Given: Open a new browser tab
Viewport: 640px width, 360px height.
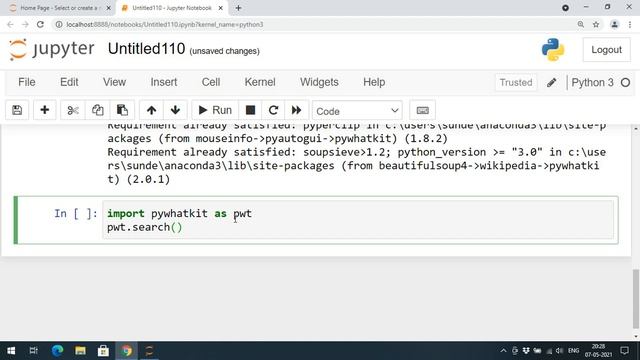Looking at the screenshot, I should click(238, 8).
